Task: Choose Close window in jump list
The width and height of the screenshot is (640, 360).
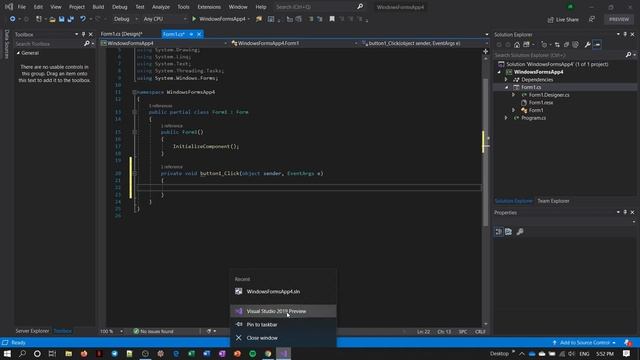Action: coord(283,338)
